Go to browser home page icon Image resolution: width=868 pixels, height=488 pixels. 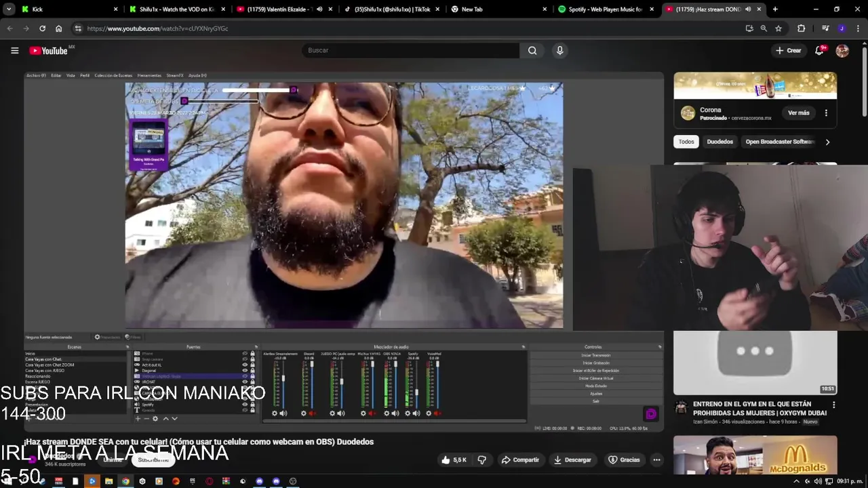coord(59,28)
